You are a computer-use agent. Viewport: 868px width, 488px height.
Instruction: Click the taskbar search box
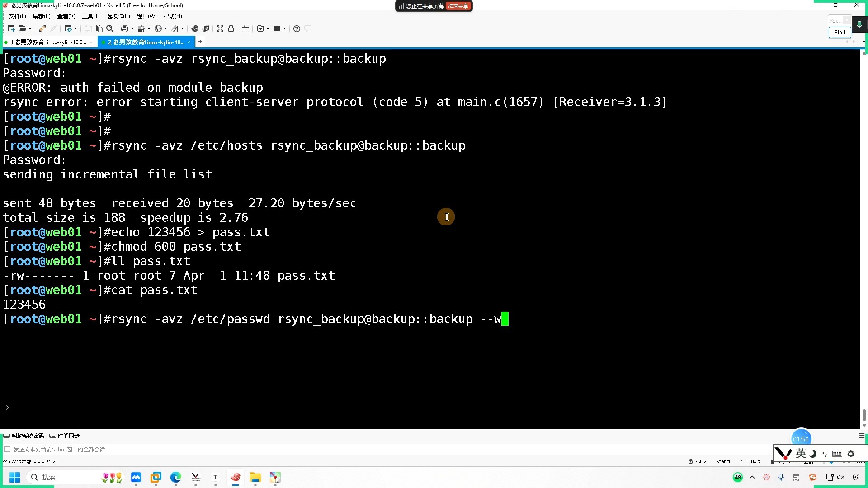(x=75, y=477)
